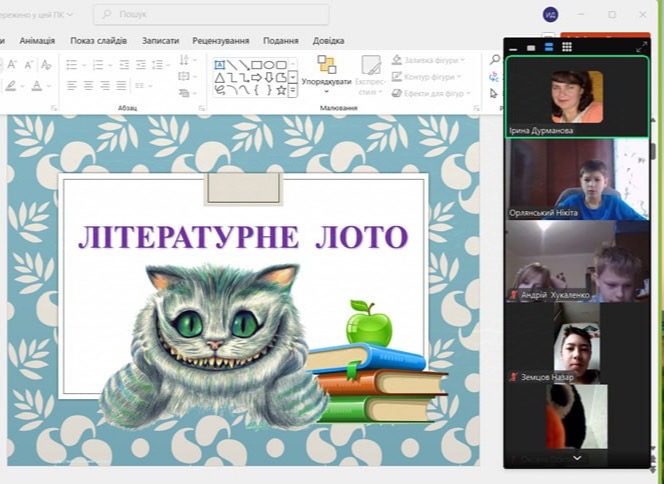Select the rounded rectangle shape
The width and height of the screenshot is (664, 484).
[x=281, y=65]
